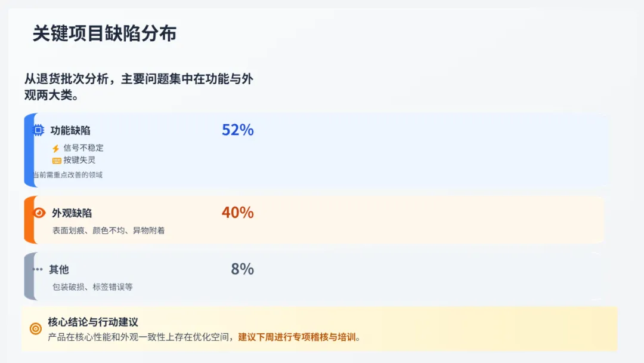Click the orange accent bar on the 外观缺陷 card
644x363 pixels.
[28, 220]
